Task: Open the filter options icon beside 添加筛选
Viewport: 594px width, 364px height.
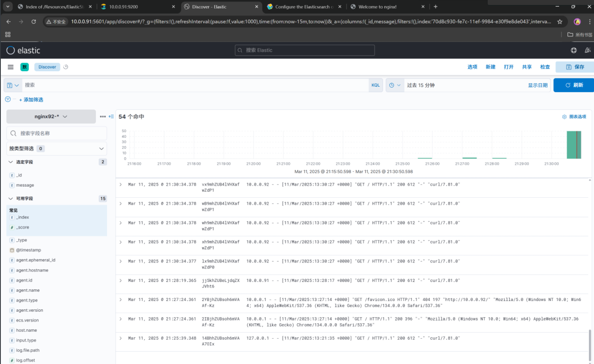Action: point(8,99)
